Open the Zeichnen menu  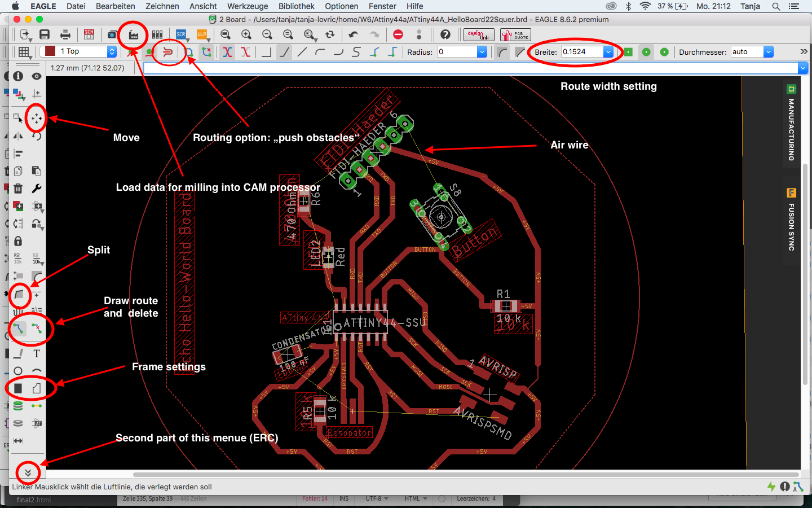tap(162, 6)
